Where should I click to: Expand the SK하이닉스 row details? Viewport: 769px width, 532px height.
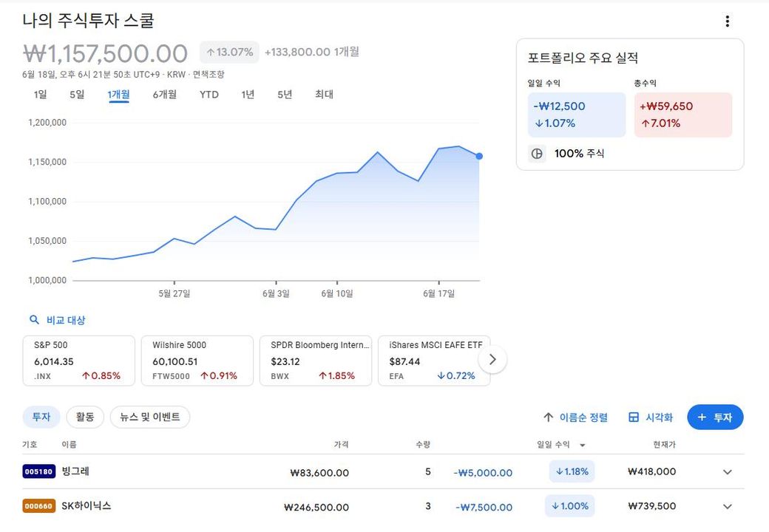(727, 507)
